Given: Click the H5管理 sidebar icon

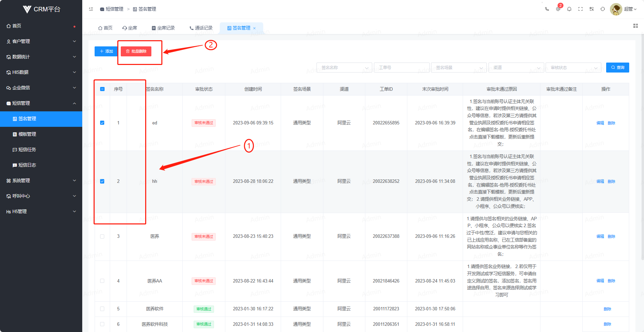Looking at the screenshot, I should tap(9, 211).
